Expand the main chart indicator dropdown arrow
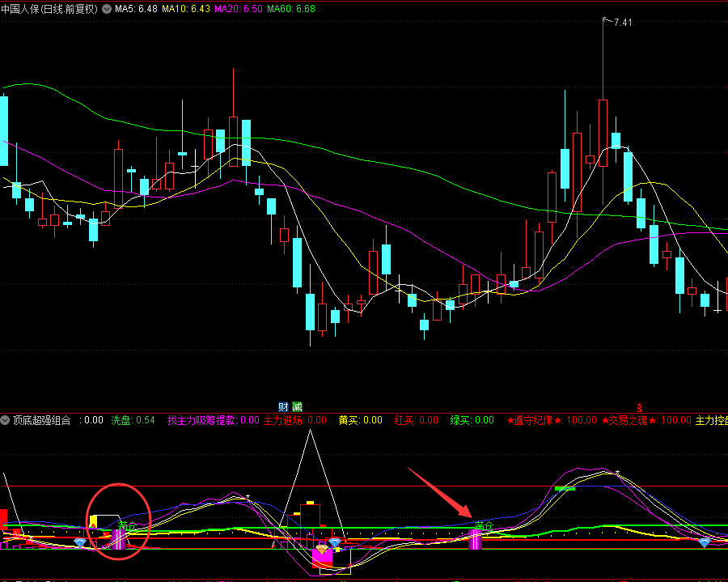This screenshot has width=728, height=582. [x=107, y=9]
